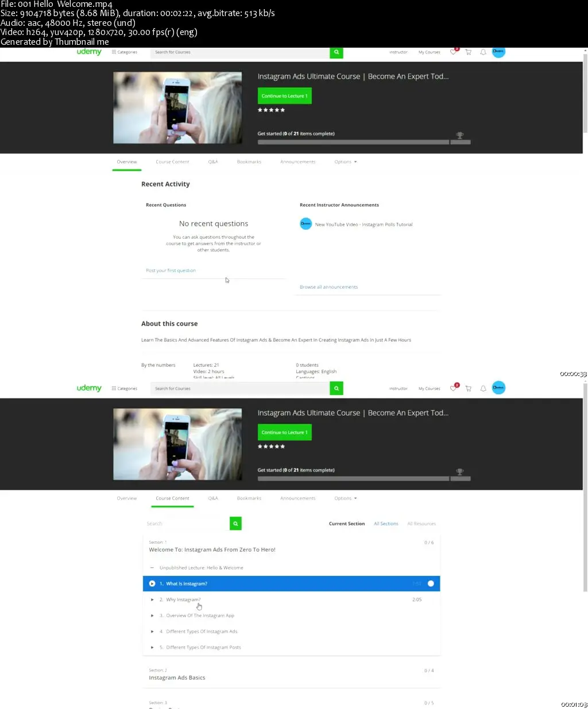Open New YouTube Video - Instagram Polls Tutorial announcement
Image resolution: width=588 pixels, height=709 pixels.
(x=364, y=224)
